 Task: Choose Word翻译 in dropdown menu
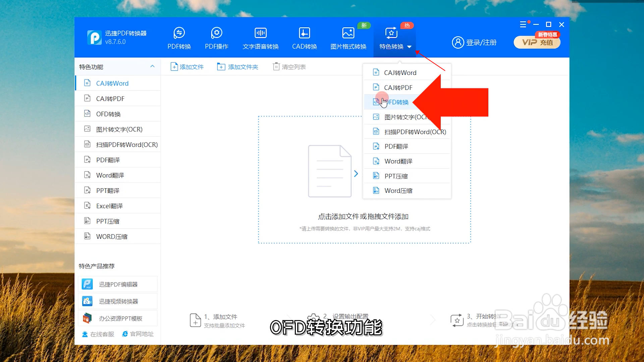[407, 161]
